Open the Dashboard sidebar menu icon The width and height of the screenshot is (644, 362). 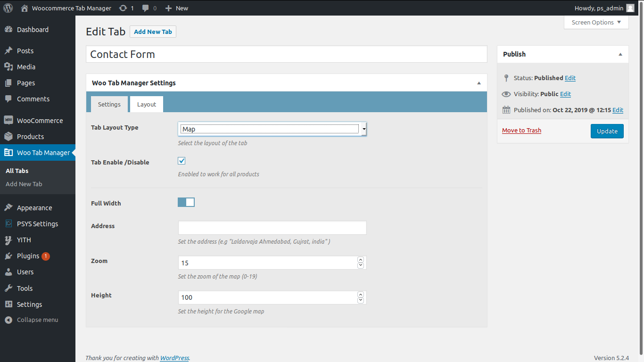pyautogui.click(x=8, y=30)
